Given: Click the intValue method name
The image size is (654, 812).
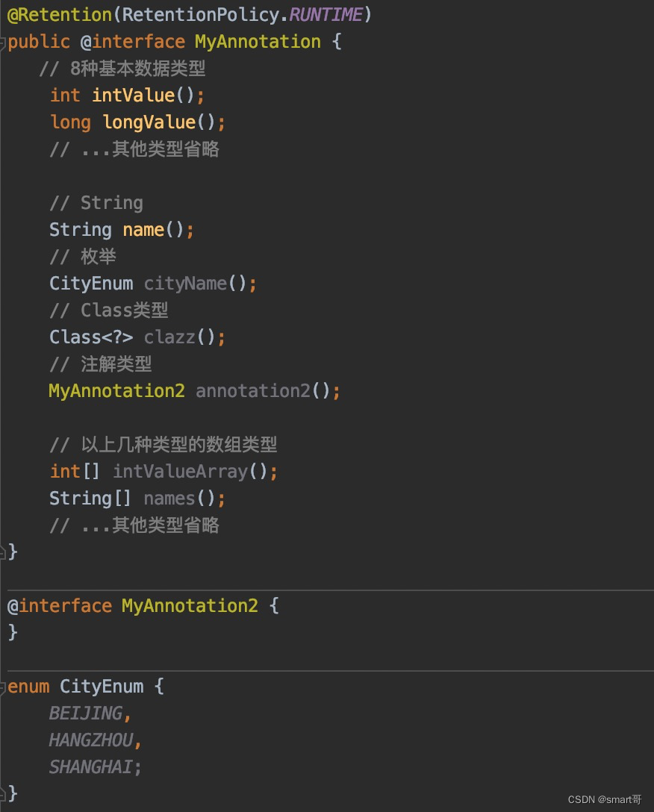Looking at the screenshot, I should (x=133, y=96).
